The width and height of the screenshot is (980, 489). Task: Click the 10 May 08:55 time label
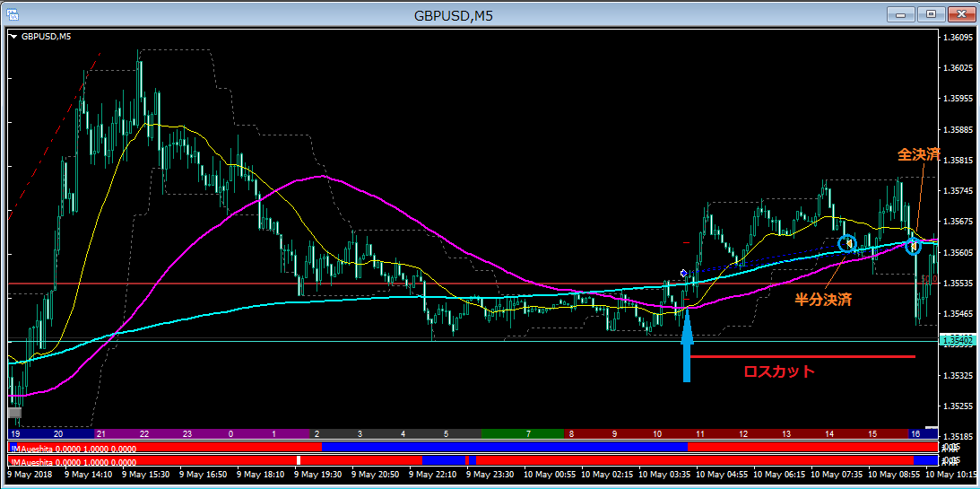point(894,475)
